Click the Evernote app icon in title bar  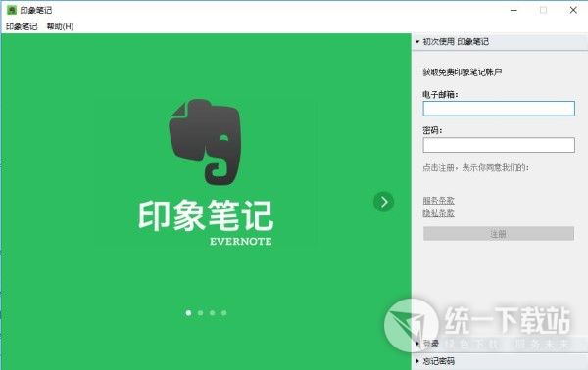pos(12,10)
